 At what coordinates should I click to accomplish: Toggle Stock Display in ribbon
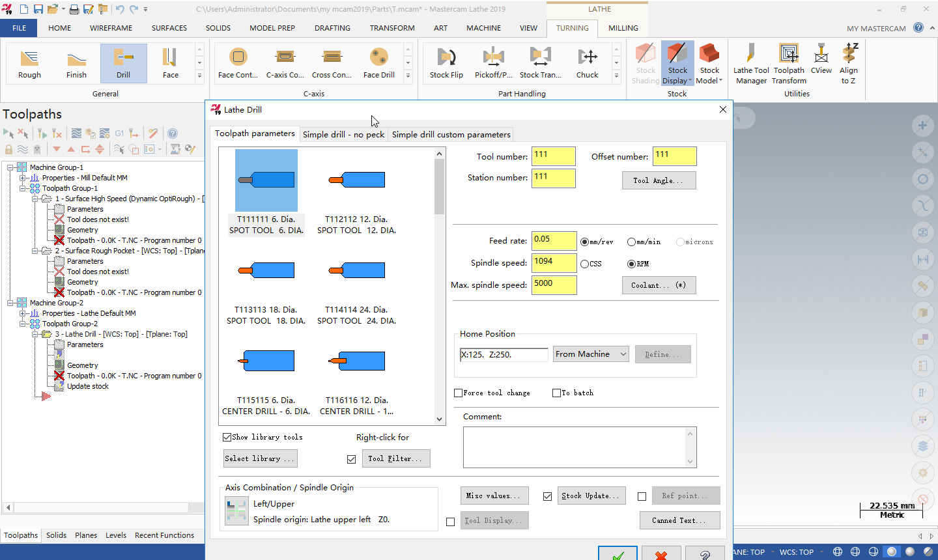pyautogui.click(x=677, y=64)
